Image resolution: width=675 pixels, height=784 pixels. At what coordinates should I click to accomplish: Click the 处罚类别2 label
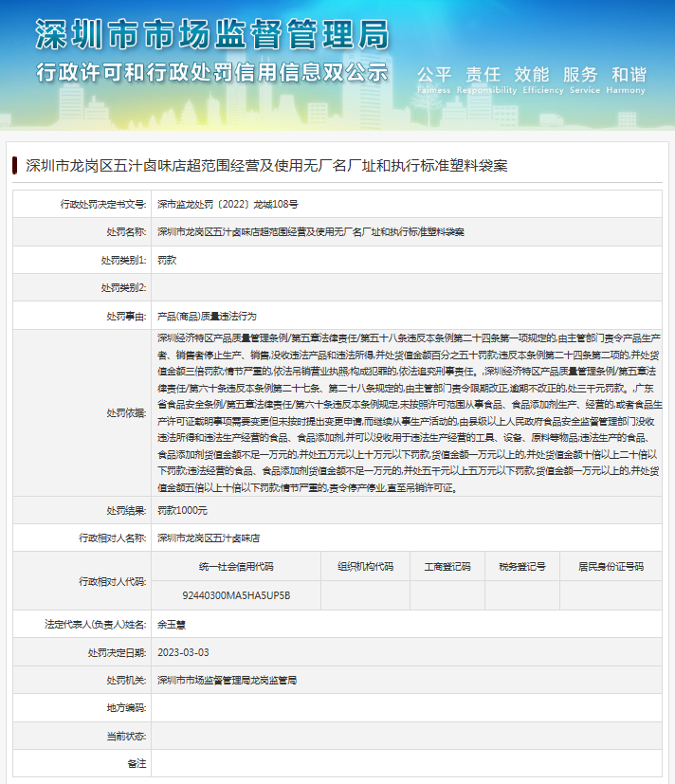(x=123, y=287)
